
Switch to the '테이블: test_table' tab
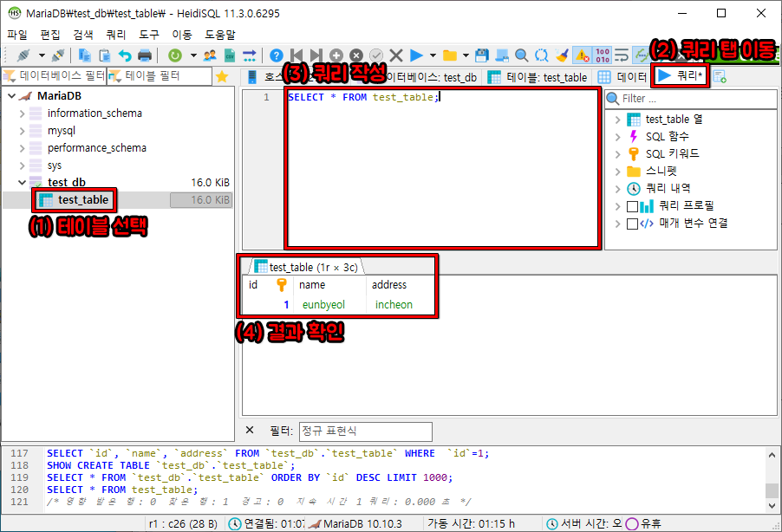(x=538, y=77)
